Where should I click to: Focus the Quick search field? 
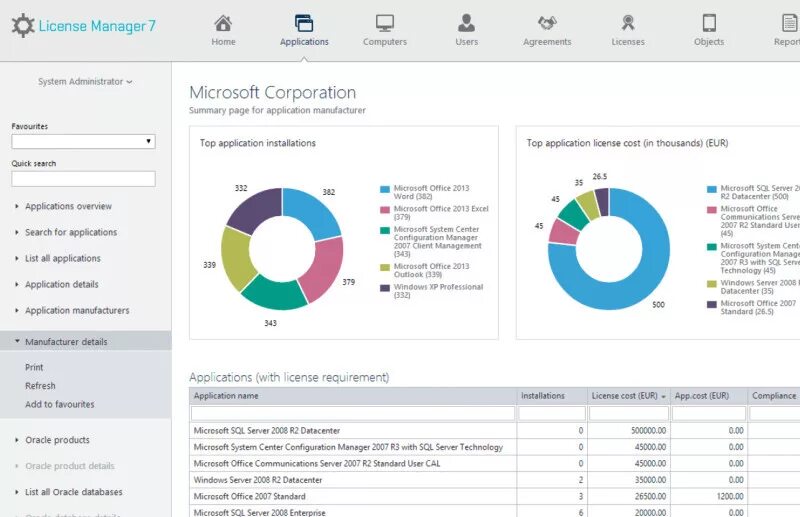83,179
